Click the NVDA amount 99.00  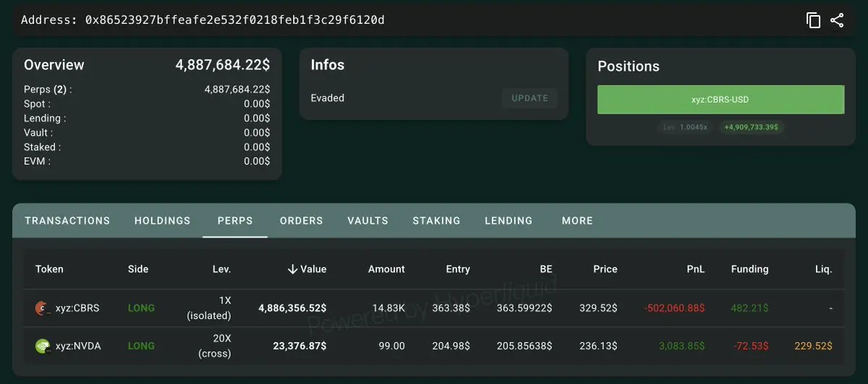pyautogui.click(x=391, y=346)
